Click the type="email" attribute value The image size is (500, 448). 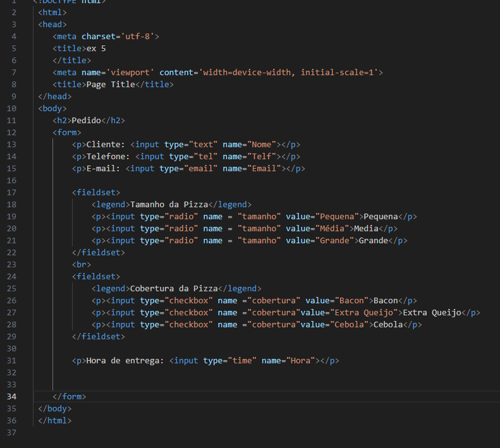200,168
